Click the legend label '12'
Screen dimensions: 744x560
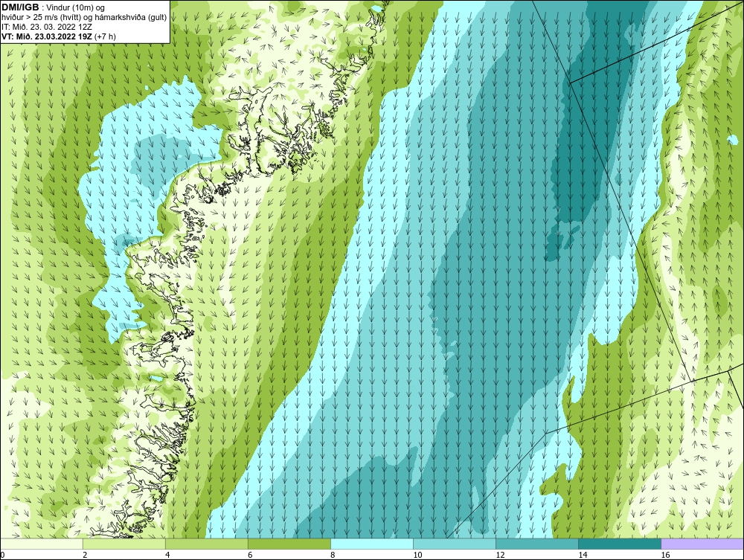pyautogui.click(x=500, y=555)
